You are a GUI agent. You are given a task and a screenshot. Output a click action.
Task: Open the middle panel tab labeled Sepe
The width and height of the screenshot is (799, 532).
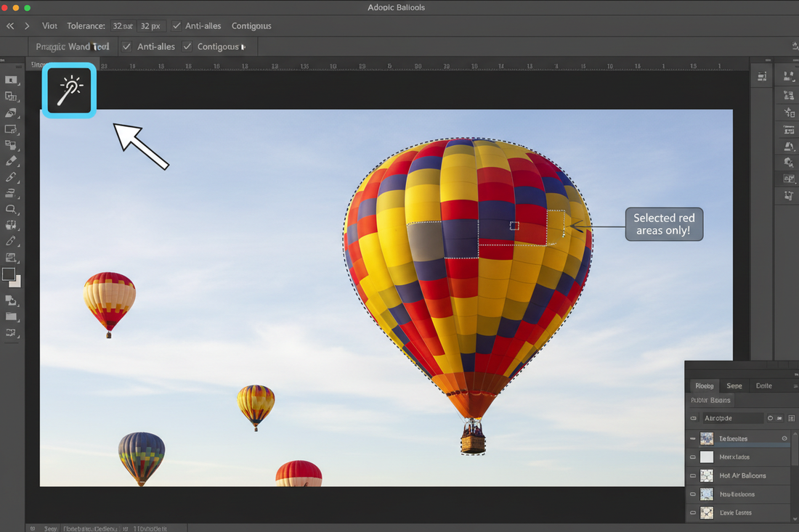click(734, 385)
